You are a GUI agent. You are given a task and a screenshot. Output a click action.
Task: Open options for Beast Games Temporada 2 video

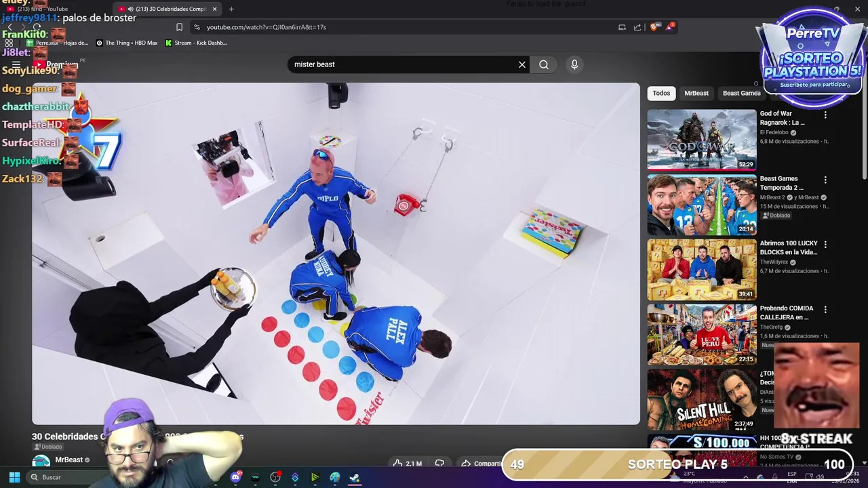point(825,180)
